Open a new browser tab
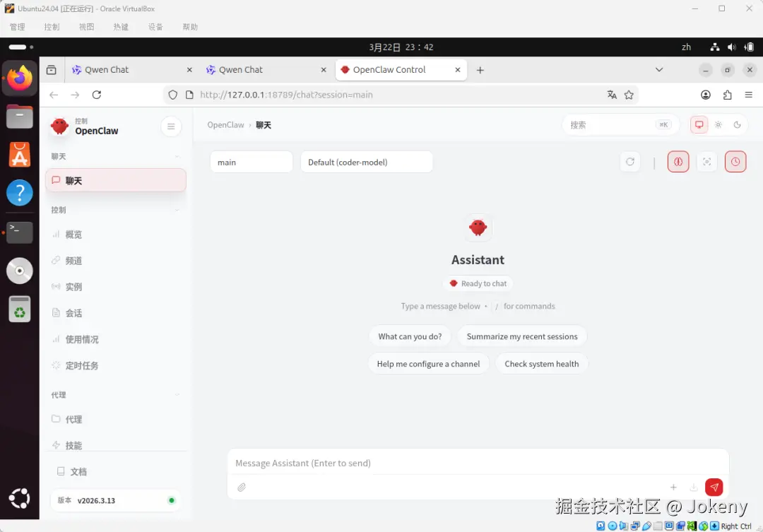 coord(480,70)
